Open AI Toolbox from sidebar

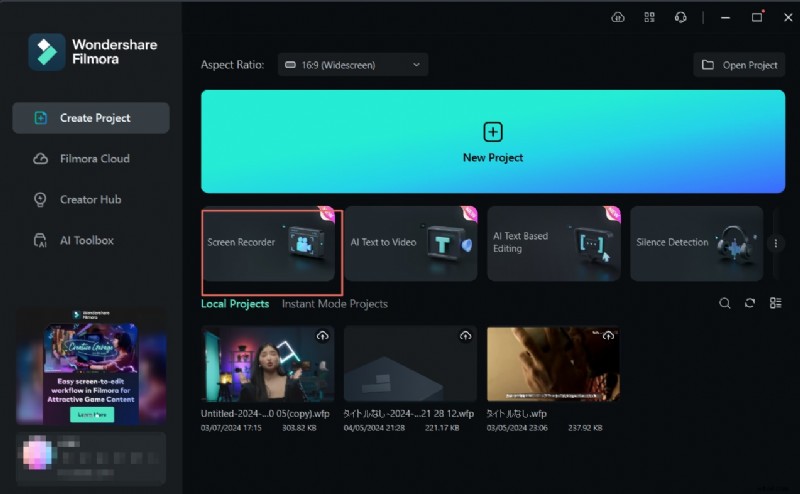[86, 241]
